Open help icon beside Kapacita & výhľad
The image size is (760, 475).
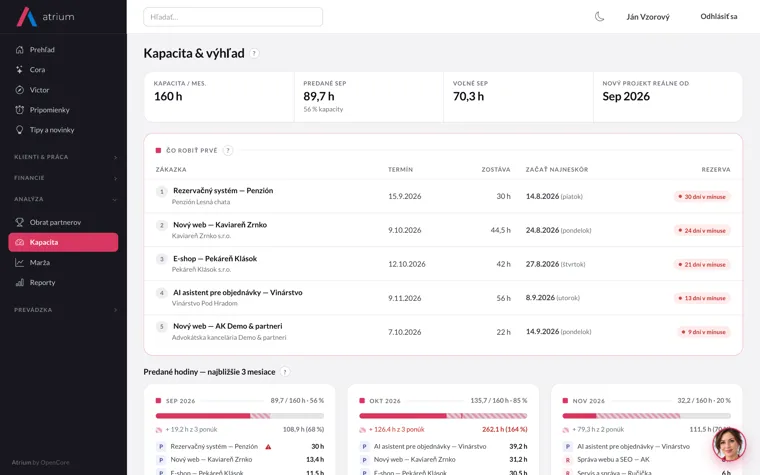point(254,53)
